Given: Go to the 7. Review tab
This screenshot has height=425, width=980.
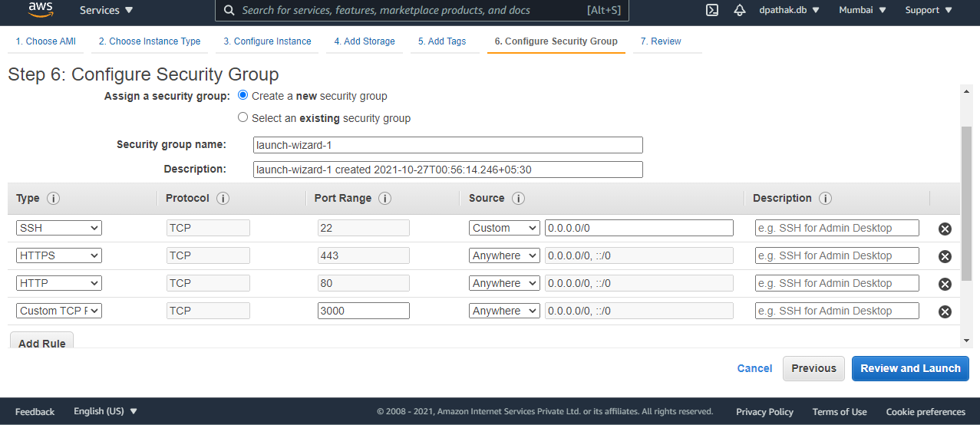Looking at the screenshot, I should (x=661, y=41).
